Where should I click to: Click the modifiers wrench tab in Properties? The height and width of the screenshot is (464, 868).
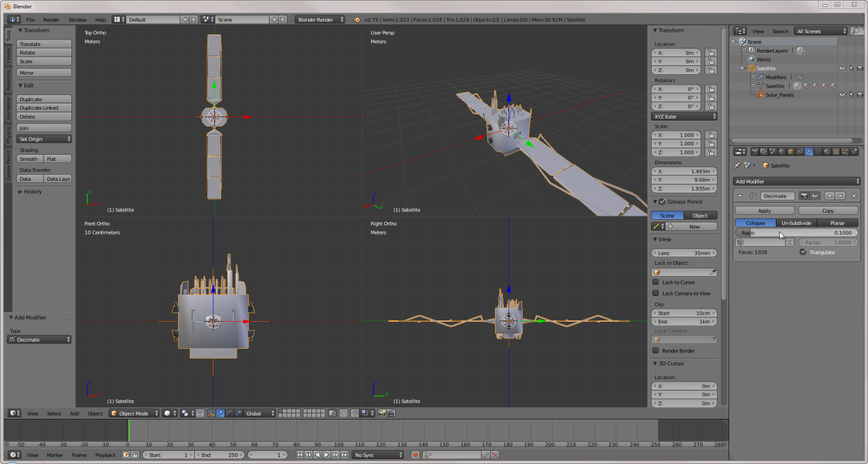[808, 151]
